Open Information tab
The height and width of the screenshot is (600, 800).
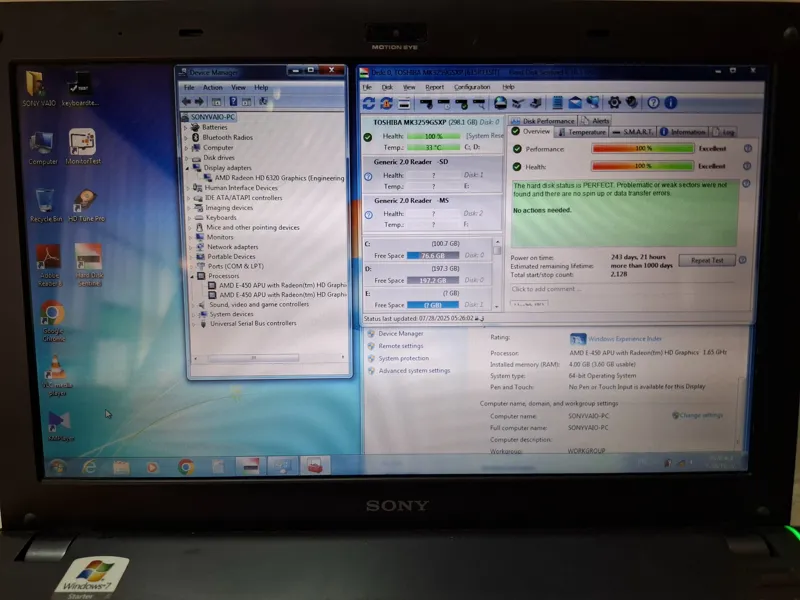pyautogui.click(x=683, y=132)
